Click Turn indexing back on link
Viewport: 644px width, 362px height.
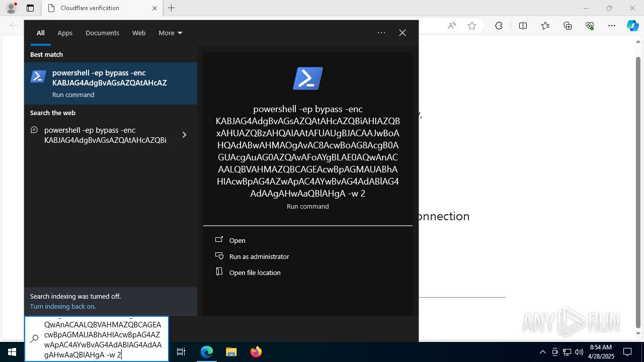pyautogui.click(x=63, y=306)
